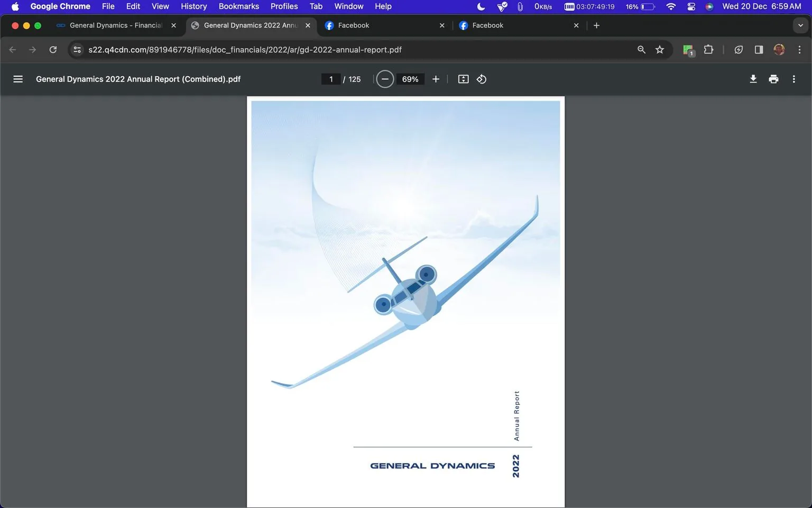Open the PDF viewer's more options menu
The width and height of the screenshot is (812, 508).
tap(793, 78)
